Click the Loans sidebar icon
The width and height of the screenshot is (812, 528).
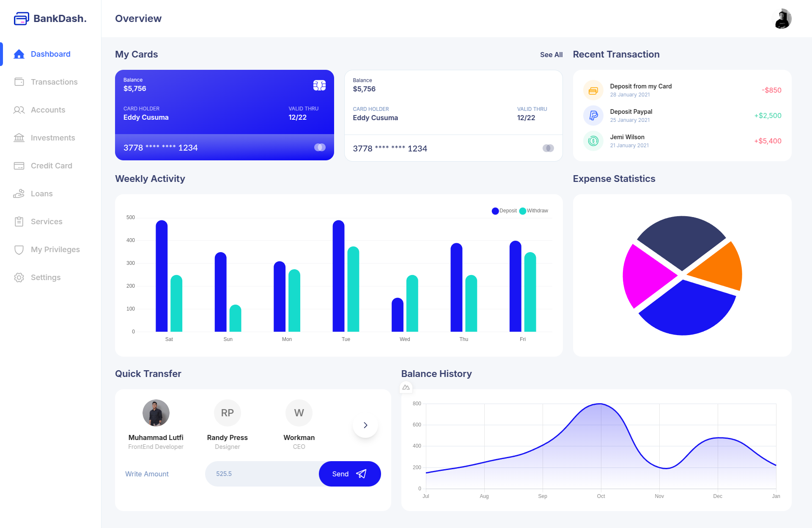coord(19,194)
